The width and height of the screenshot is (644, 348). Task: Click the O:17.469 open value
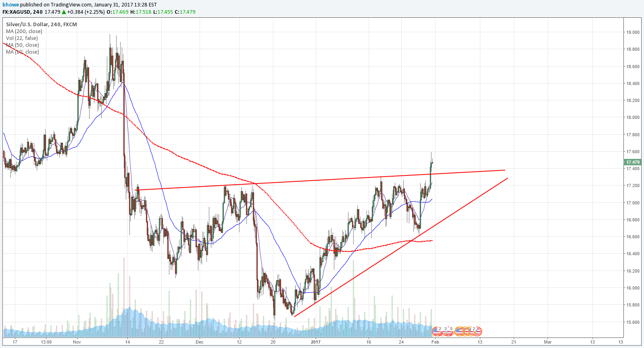click(117, 12)
